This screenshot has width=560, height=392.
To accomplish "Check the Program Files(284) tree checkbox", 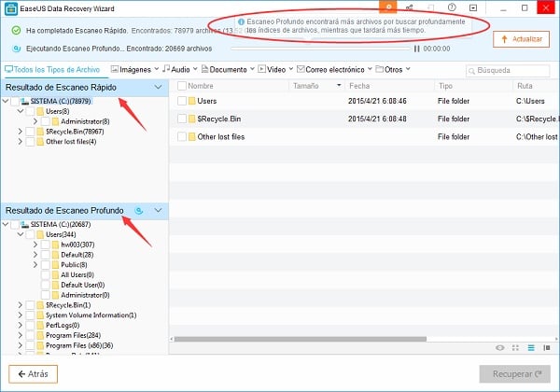I will coord(30,335).
